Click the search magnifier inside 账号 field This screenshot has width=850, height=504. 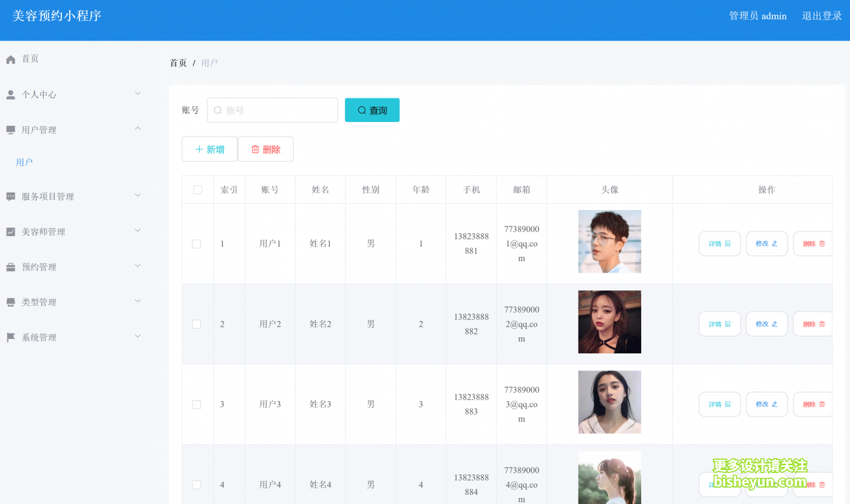(218, 111)
